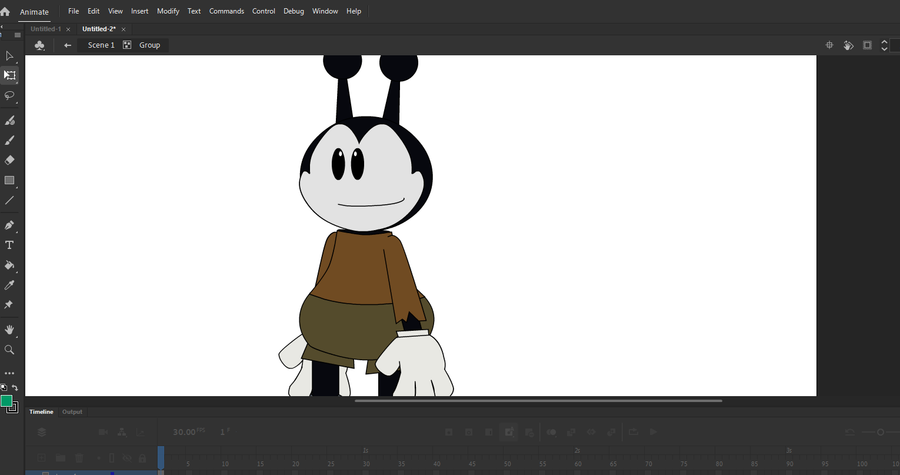Switch to the Untitled-1 document tab
Viewport: 900px width, 475px height.
pos(45,29)
